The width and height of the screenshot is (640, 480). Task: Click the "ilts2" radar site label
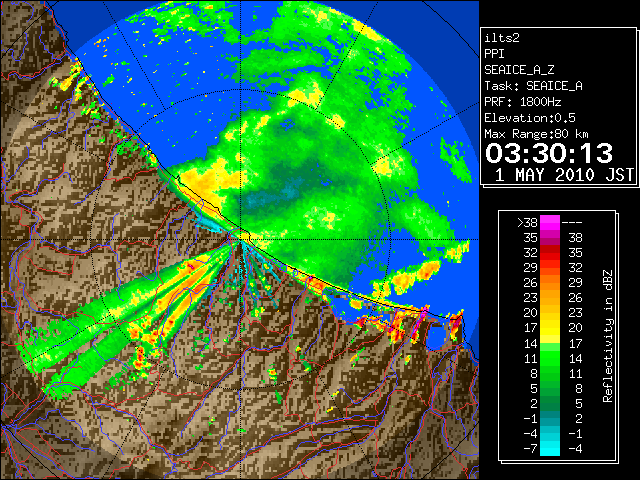coord(502,38)
